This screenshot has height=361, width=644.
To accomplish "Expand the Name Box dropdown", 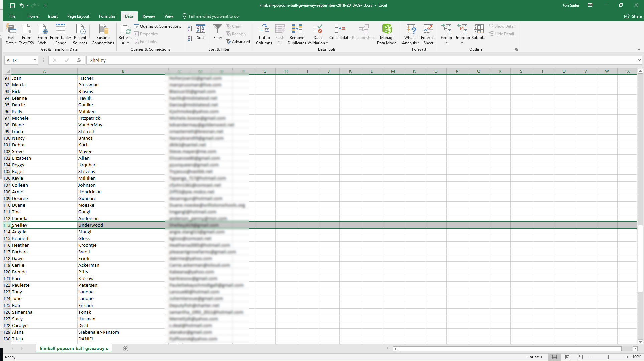I will click(x=35, y=60).
